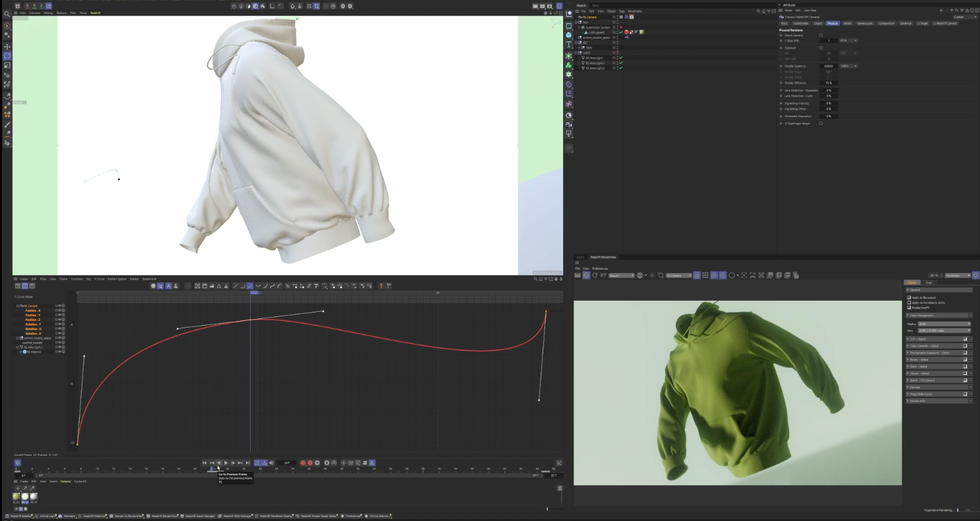Click the refresh render icon in RenderView
This screenshot has width=980, height=521.
595,275
